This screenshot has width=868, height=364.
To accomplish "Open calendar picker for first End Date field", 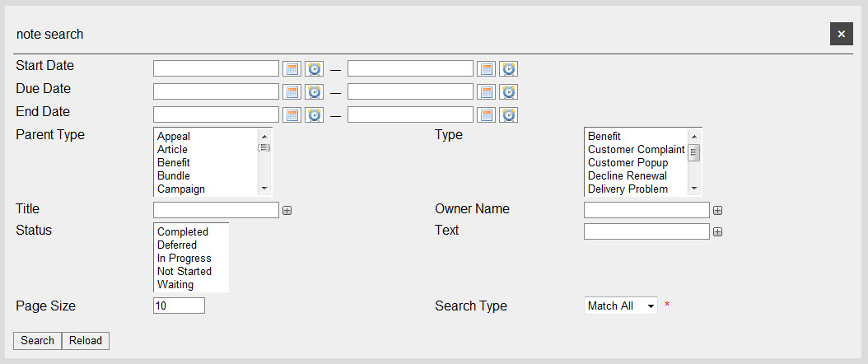I will pos(292,115).
